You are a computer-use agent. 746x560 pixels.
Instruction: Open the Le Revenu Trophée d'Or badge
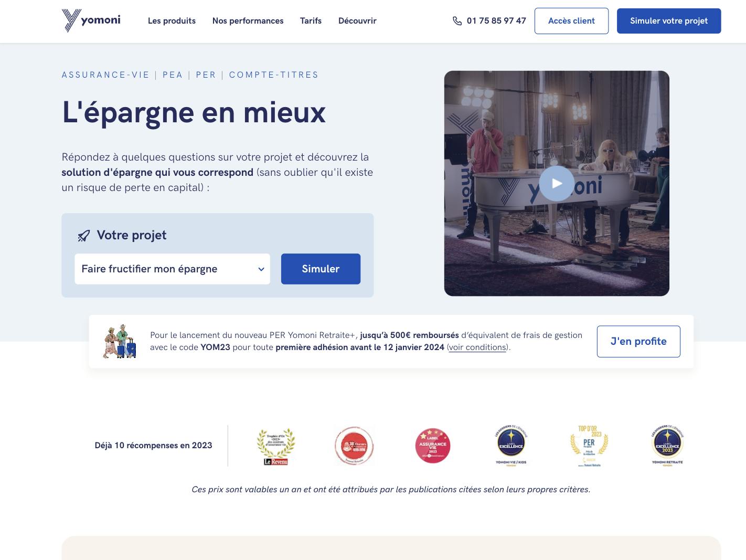tap(276, 446)
